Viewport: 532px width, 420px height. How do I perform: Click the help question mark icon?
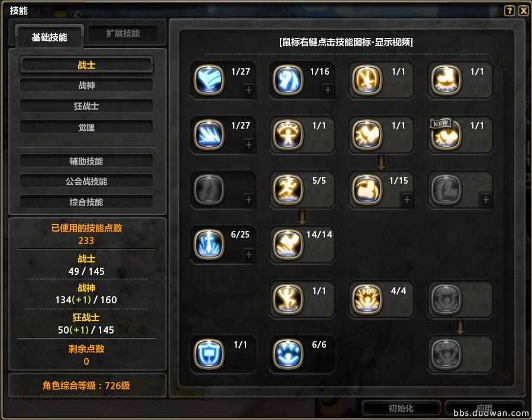pyautogui.click(x=510, y=11)
